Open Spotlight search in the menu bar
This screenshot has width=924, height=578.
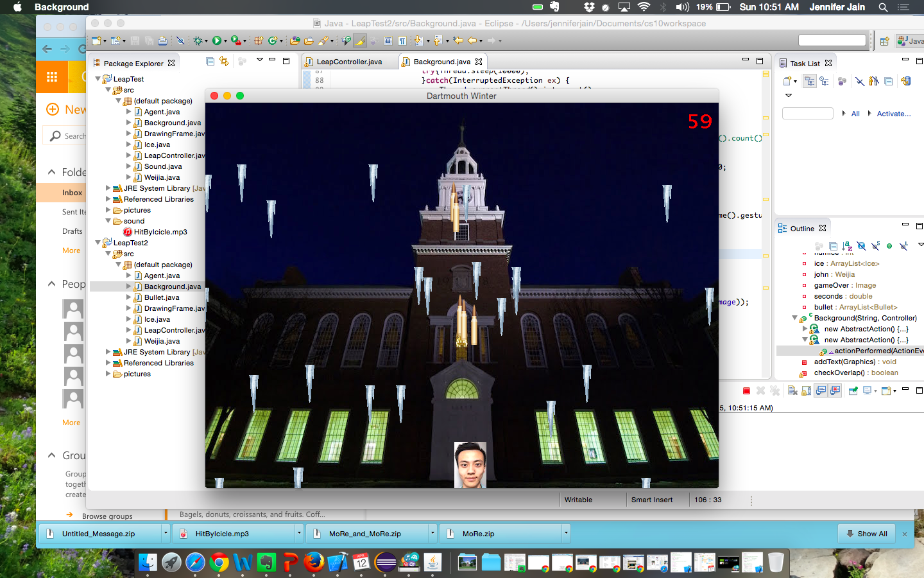(x=883, y=7)
